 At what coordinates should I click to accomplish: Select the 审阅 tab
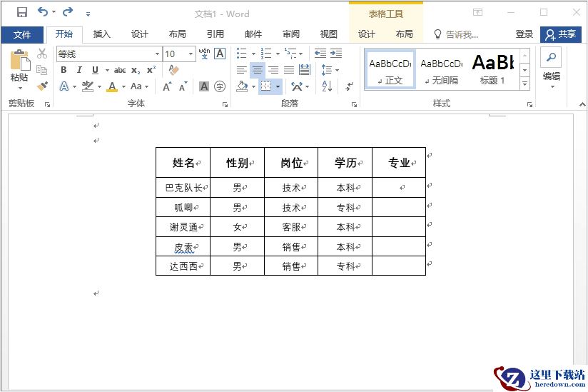[x=291, y=34]
